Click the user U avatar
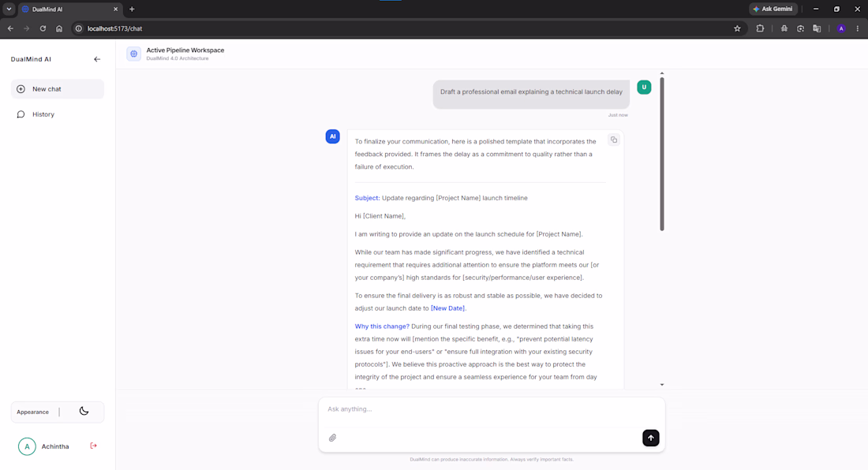Screen dimensions: 868x470 click(644, 87)
